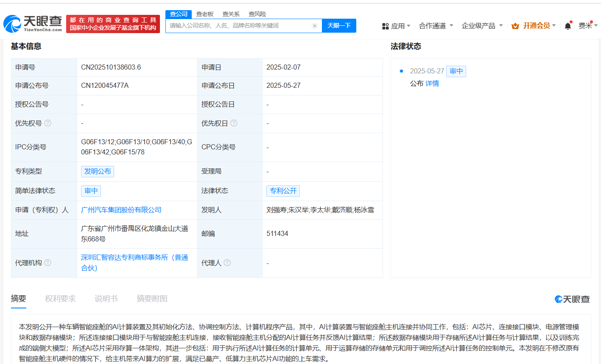Open the Tianyancha logo homepage
The height and width of the screenshot is (364, 601).
(33, 24)
